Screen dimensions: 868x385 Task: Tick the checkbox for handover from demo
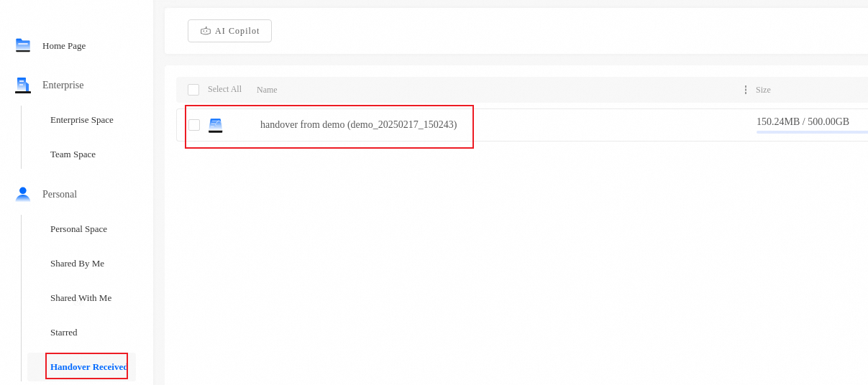[194, 125]
